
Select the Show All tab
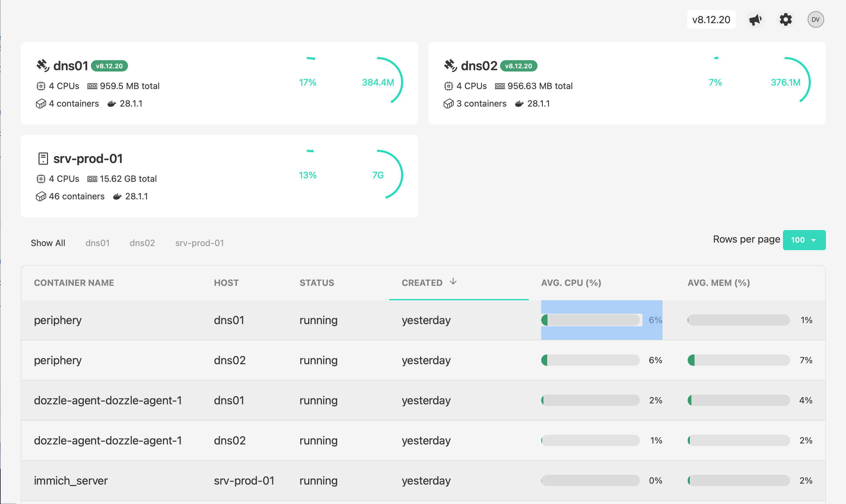(x=48, y=243)
